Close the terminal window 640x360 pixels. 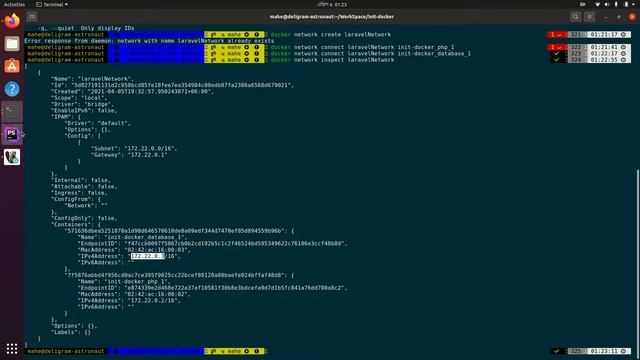[632, 17]
